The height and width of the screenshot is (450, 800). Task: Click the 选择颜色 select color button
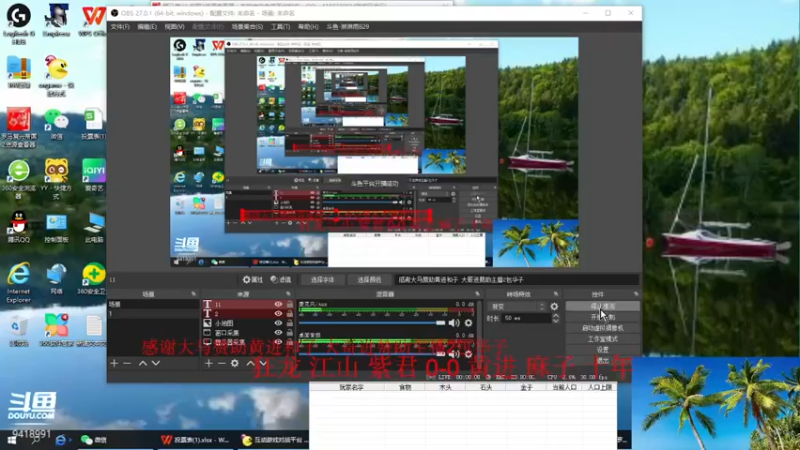click(369, 280)
